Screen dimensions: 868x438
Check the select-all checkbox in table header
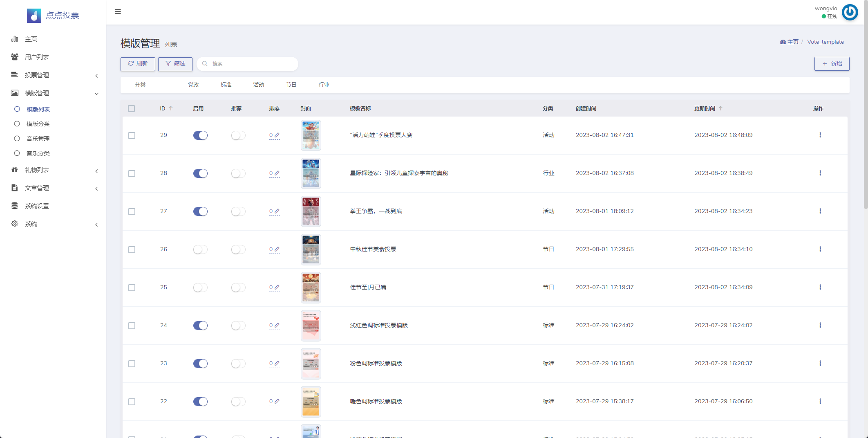point(131,108)
